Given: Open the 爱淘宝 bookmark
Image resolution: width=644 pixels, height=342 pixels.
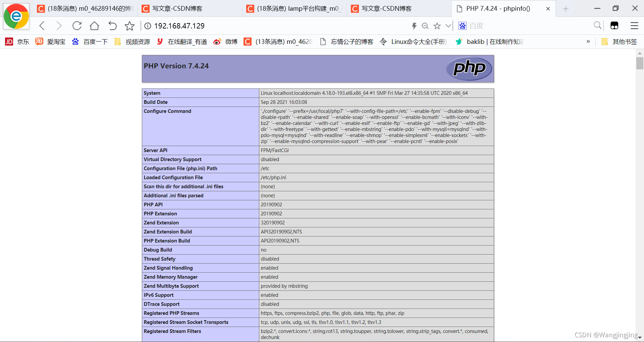Looking at the screenshot, I should [50, 42].
